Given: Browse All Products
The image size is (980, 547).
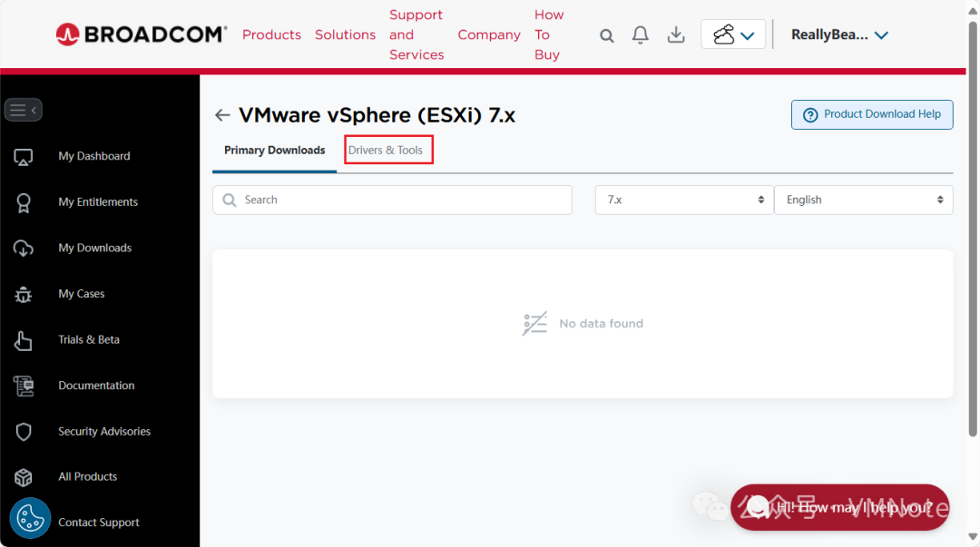Looking at the screenshot, I should 87,476.
